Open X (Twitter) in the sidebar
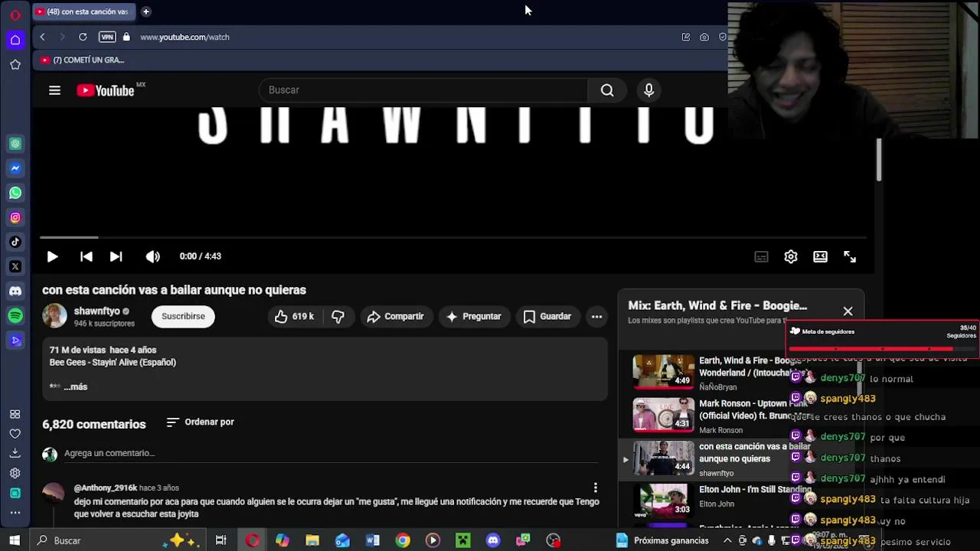The image size is (980, 551). pos(15,266)
